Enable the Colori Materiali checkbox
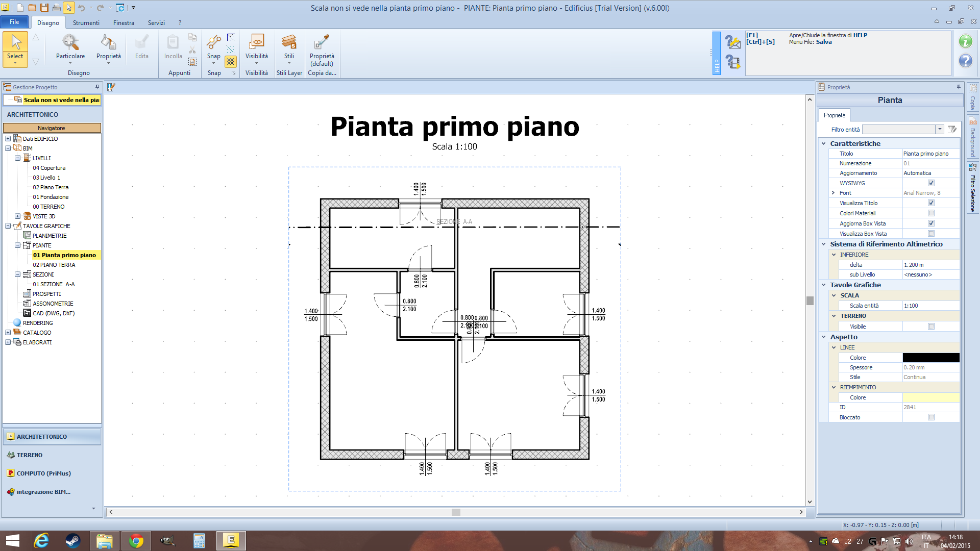The height and width of the screenshot is (551, 980). [x=931, y=213]
